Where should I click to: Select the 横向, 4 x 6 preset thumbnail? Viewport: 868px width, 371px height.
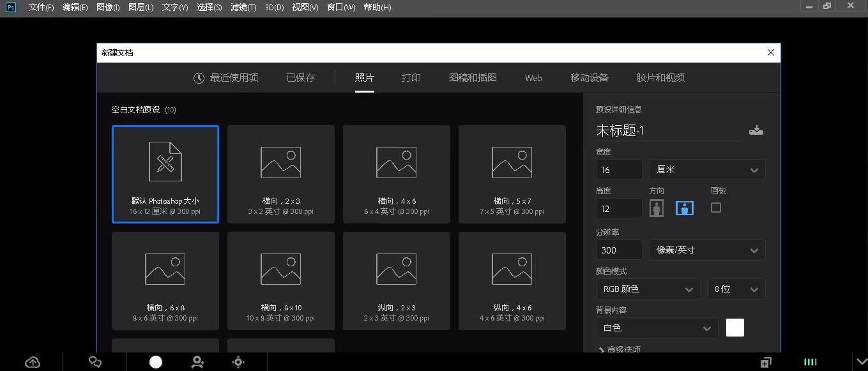pos(397,174)
